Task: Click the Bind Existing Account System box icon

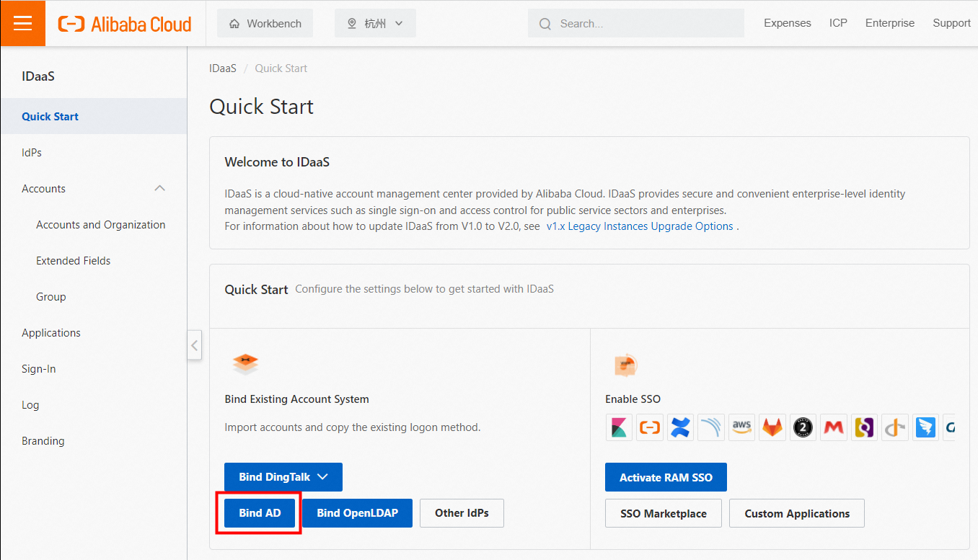Action: [245, 364]
